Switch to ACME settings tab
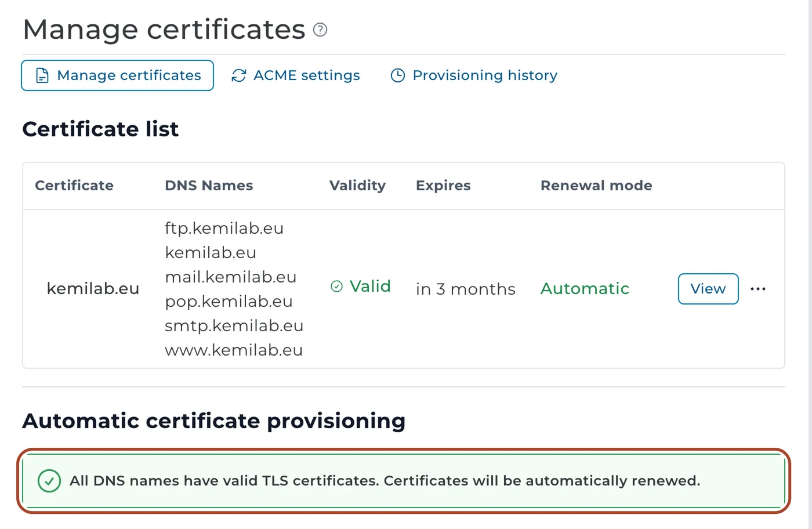Image resolution: width=812 pixels, height=529 pixels. coord(296,75)
